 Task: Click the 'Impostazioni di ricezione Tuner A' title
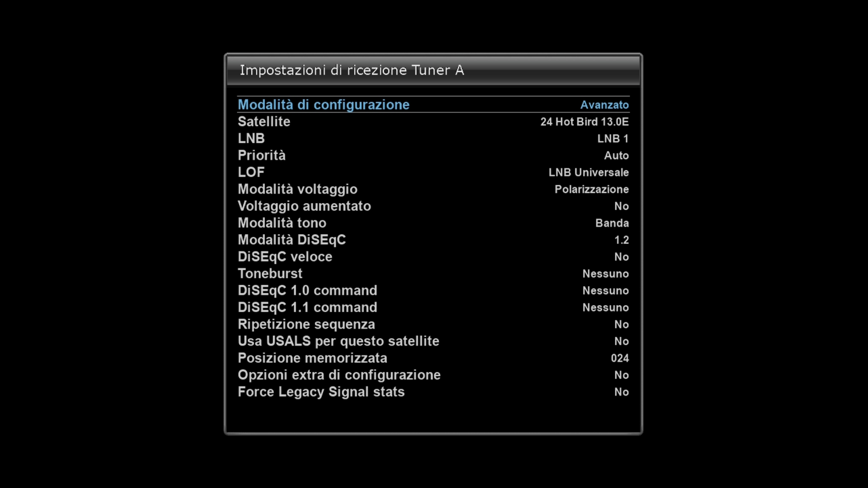coord(352,70)
